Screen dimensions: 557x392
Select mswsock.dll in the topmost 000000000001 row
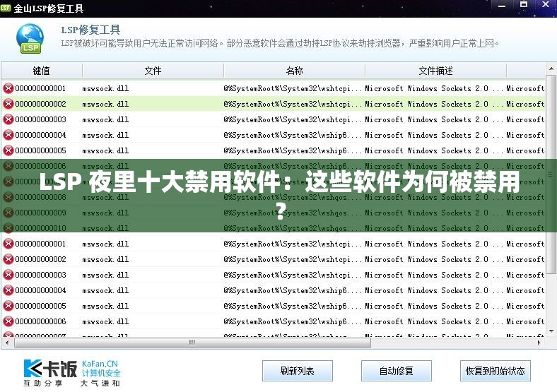(x=105, y=88)
